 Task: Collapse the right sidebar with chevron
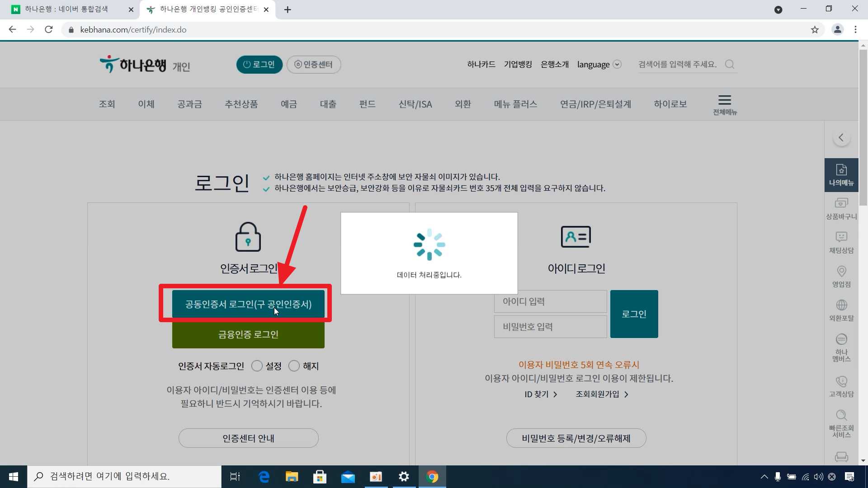[841, 137]
